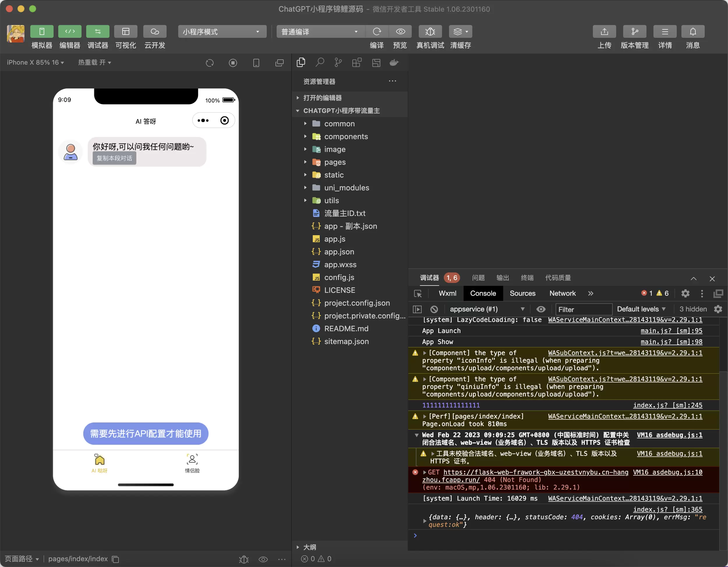Screen dimensions: 728x567
Task: Open the extensions icon
Action: [x=357, y=62]
